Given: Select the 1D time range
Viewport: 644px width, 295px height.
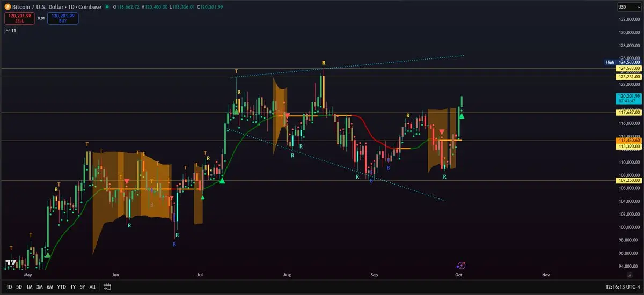Looking at the screenshot, I should pos(9,287).
